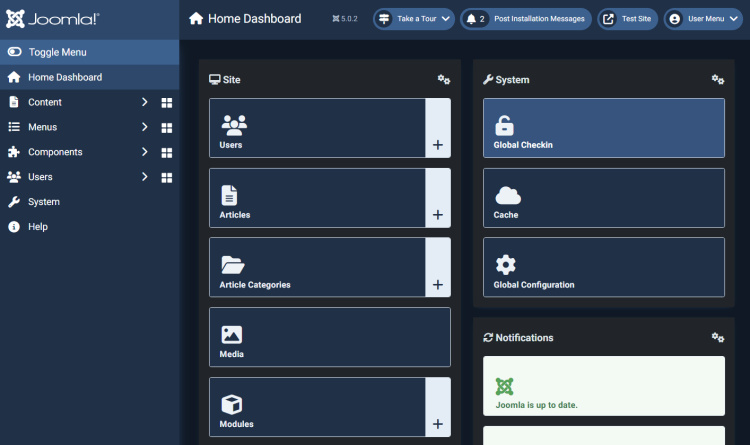Open the Global Checkin tile
This screenshot has width=750, height=445.
click(x=603, y=128)
